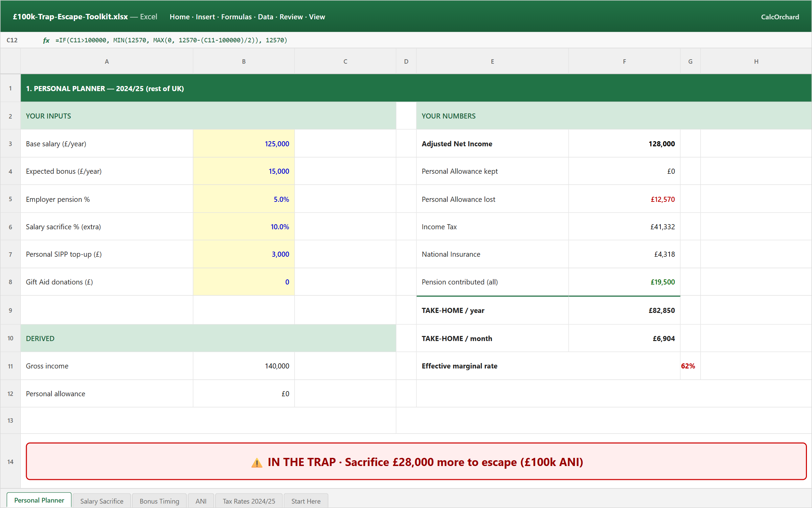The image size is (812, 508).
Task: Open the Tax Rates 2024/25 sheet tab
Action: point(249,501)
